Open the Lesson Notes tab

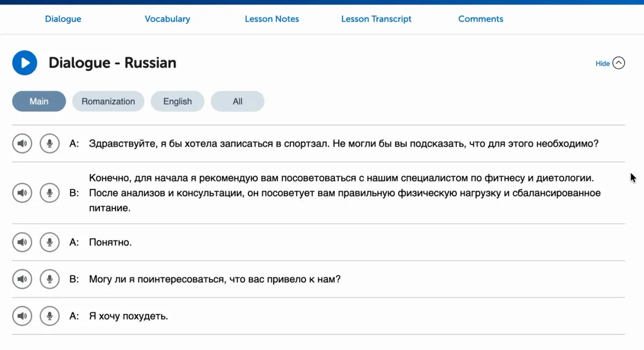click(x=272, y=19)
